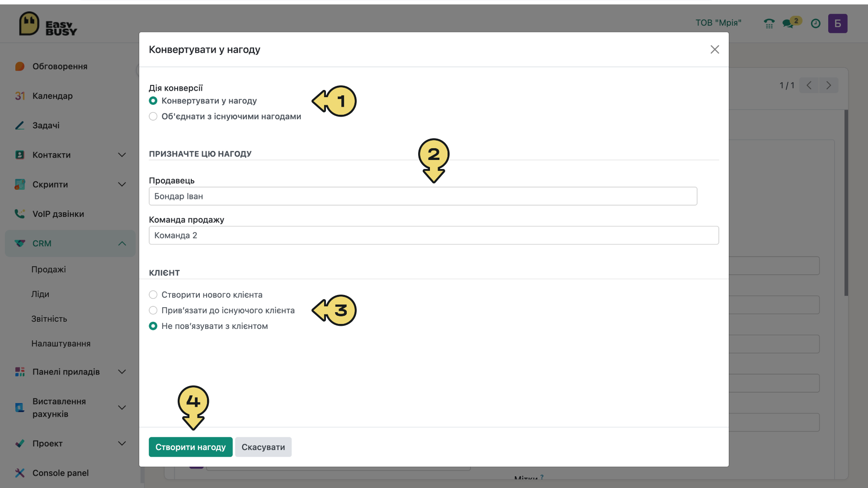Go to Ліди in the CRM submenu
The width and height of the screenshot is (868, 488).
pyautogui.click(x=40, y=294)
